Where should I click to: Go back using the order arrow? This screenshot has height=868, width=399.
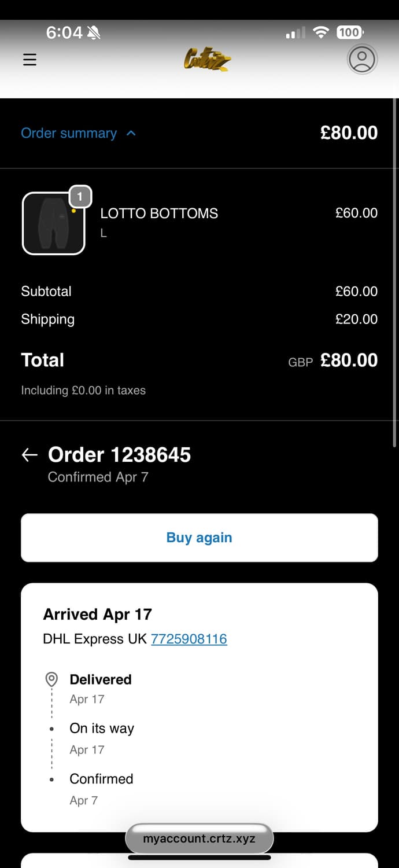coord(29,455)
